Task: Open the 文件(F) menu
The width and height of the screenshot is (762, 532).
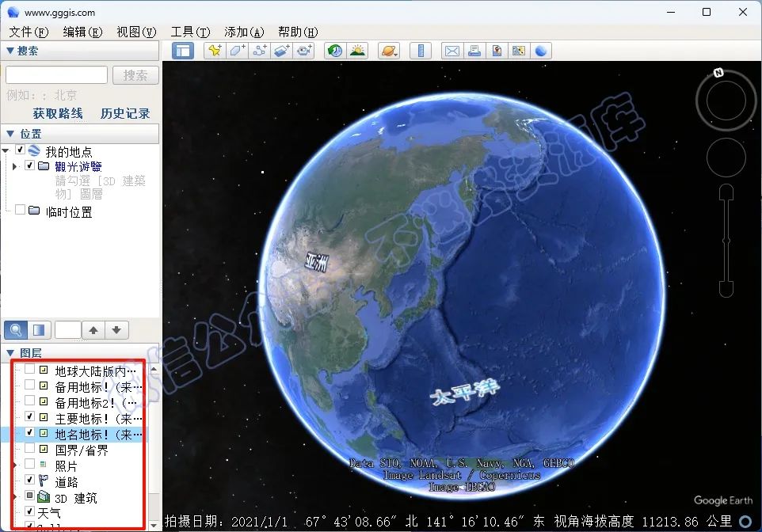Action: 29,32
